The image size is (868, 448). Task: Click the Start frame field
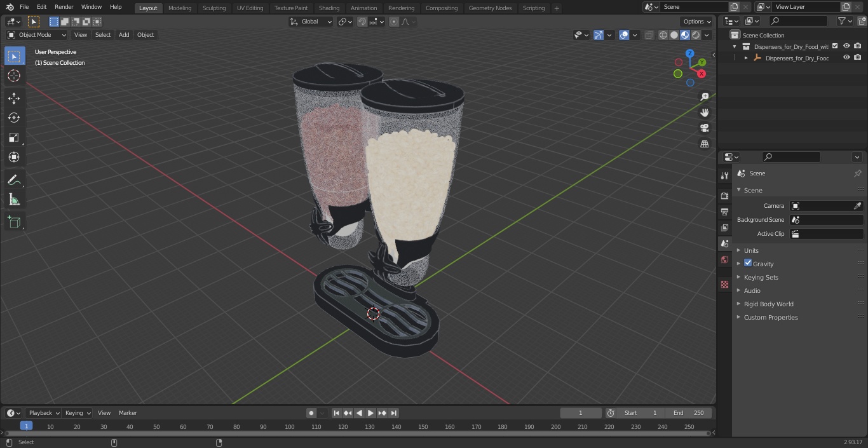641,413
